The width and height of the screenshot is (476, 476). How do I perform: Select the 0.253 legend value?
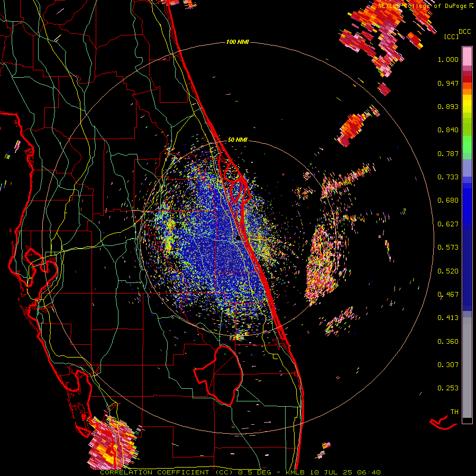pyautogui.click(x=448, y=388)
